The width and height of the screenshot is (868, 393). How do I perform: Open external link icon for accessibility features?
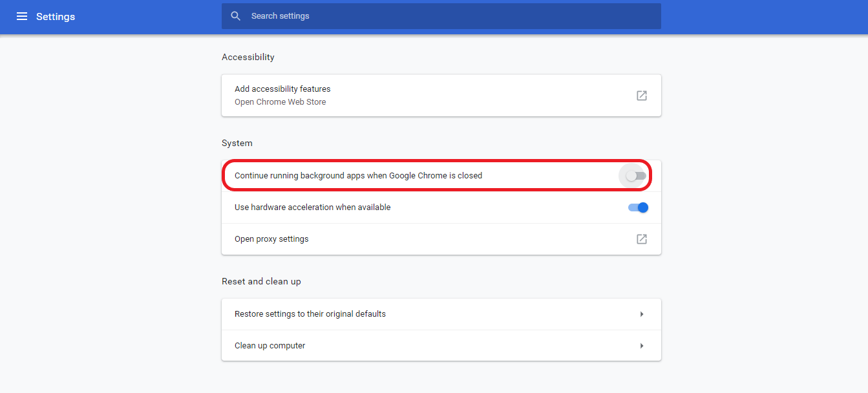pos(642,96)
